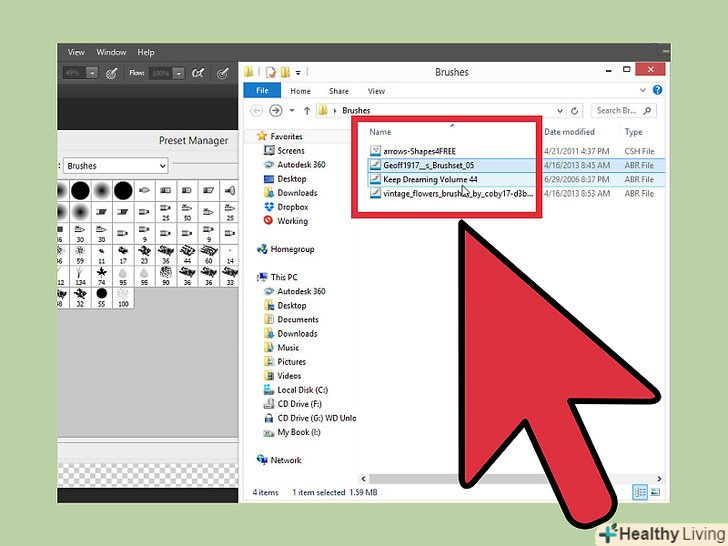Switch to the Share ribbon tab

[338, 91]
